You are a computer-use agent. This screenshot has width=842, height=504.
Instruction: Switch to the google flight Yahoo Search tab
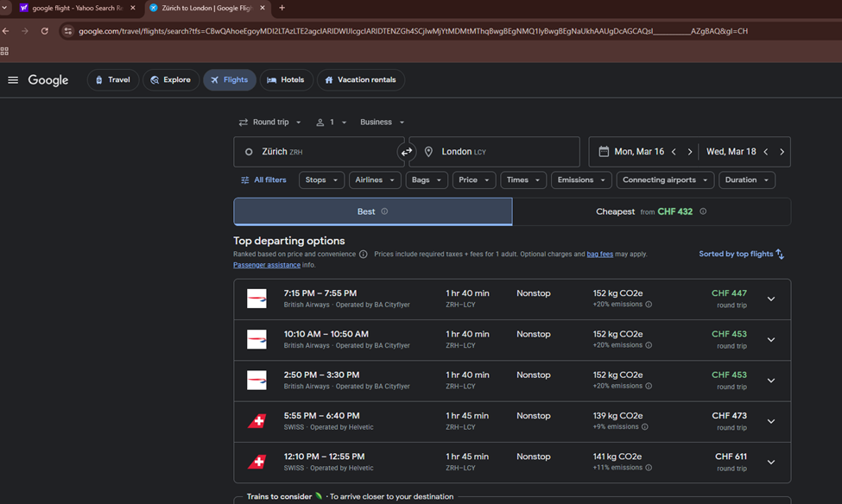pyautogui.click(x=77, y=8)
